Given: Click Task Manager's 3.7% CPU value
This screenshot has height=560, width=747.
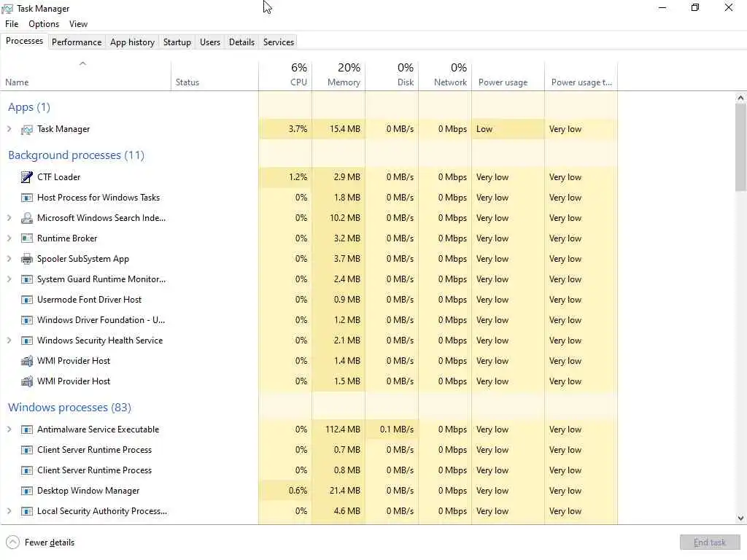Looking at the screenshot, I should coord(298,129).
